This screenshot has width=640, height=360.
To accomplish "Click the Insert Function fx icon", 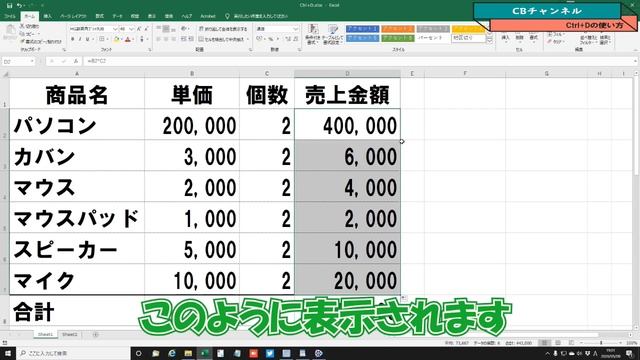I will [x=76, y=61].
